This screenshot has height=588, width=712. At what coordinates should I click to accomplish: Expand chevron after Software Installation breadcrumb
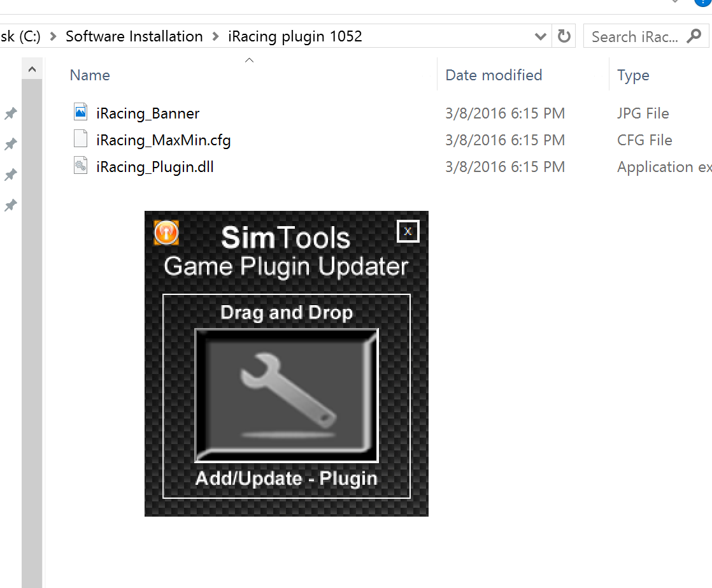215,36
